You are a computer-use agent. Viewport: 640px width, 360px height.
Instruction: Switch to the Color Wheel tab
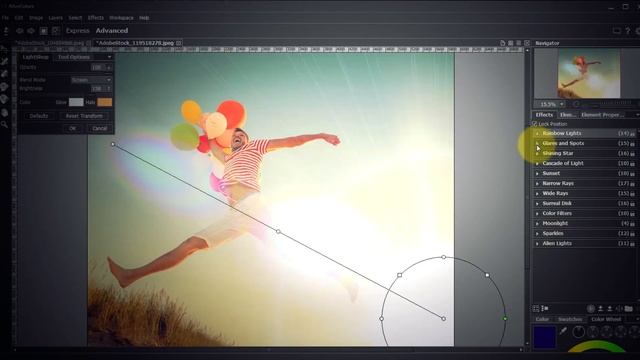[606, 319]
